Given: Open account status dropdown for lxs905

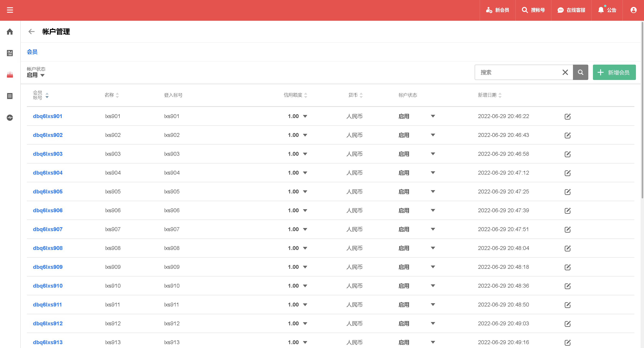Looking at the screenshot, I should (x=433, y=191).
